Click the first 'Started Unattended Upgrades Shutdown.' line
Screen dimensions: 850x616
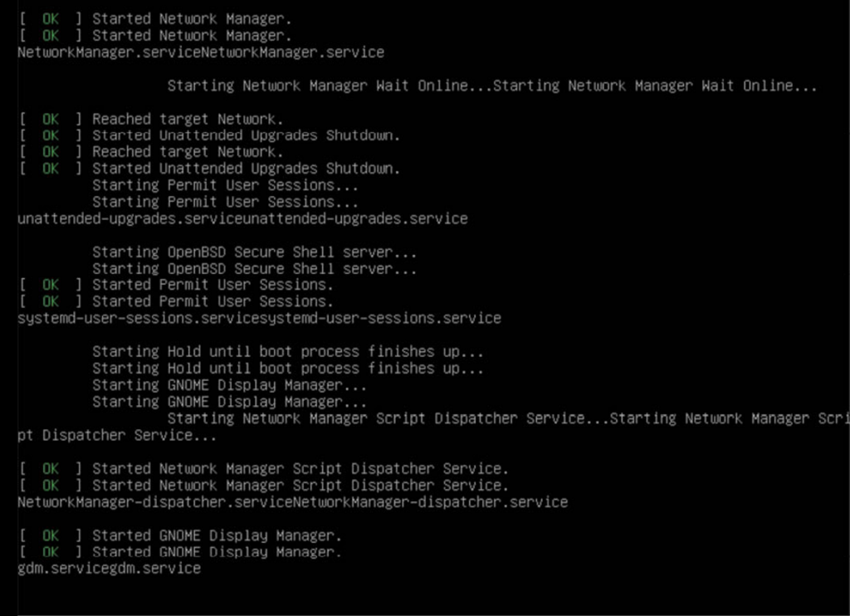[246, 135]
